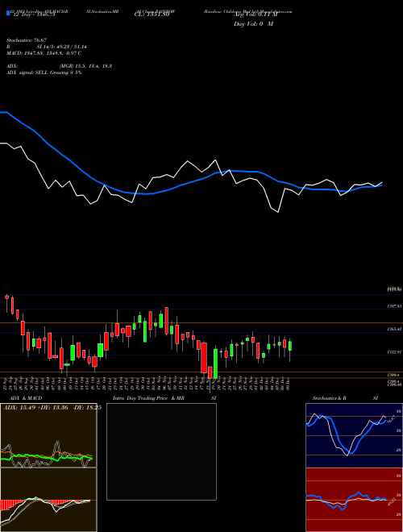Click the large red candle at the chart low

tap(204, 358)
